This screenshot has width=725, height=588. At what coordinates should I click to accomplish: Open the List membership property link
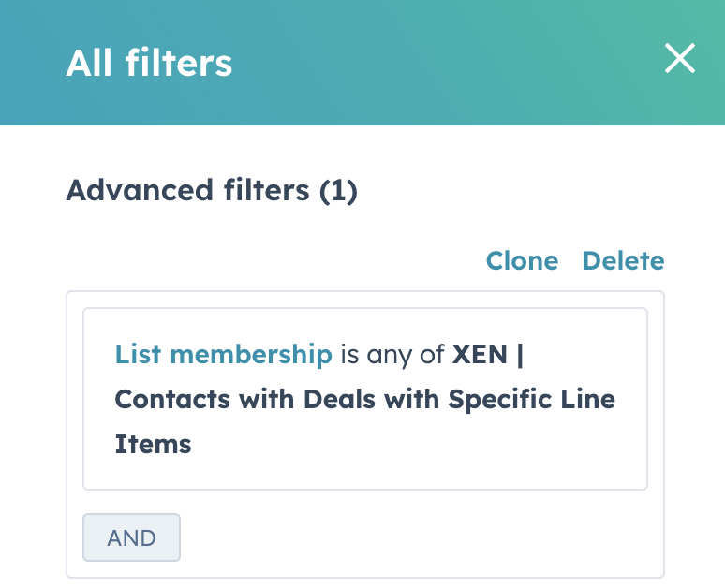point(223,354)
